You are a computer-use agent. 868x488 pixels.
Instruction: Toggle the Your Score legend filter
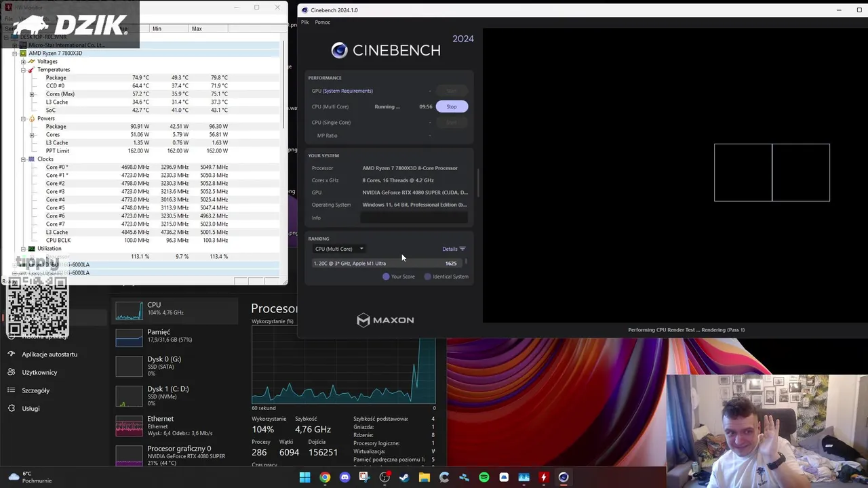pyautogui.click(x=399, y=277)
